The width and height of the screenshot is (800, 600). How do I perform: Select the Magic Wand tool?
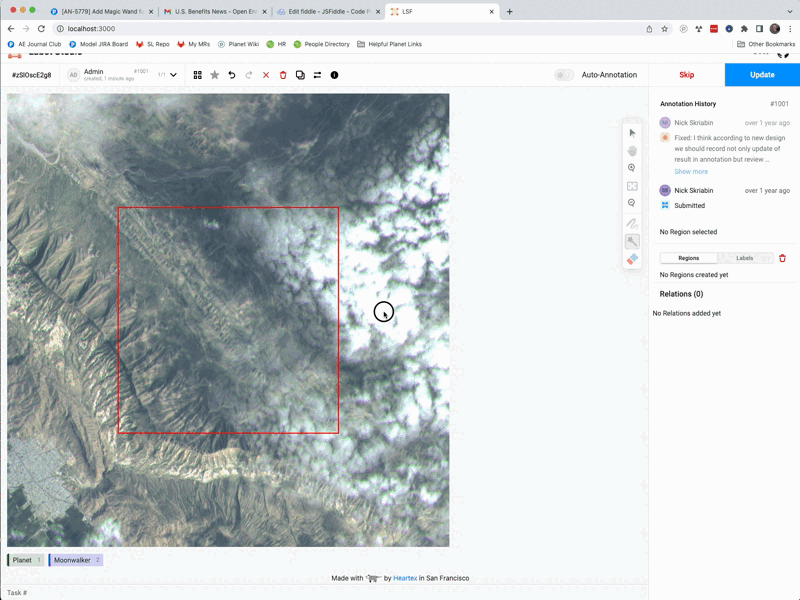point(632,240)
